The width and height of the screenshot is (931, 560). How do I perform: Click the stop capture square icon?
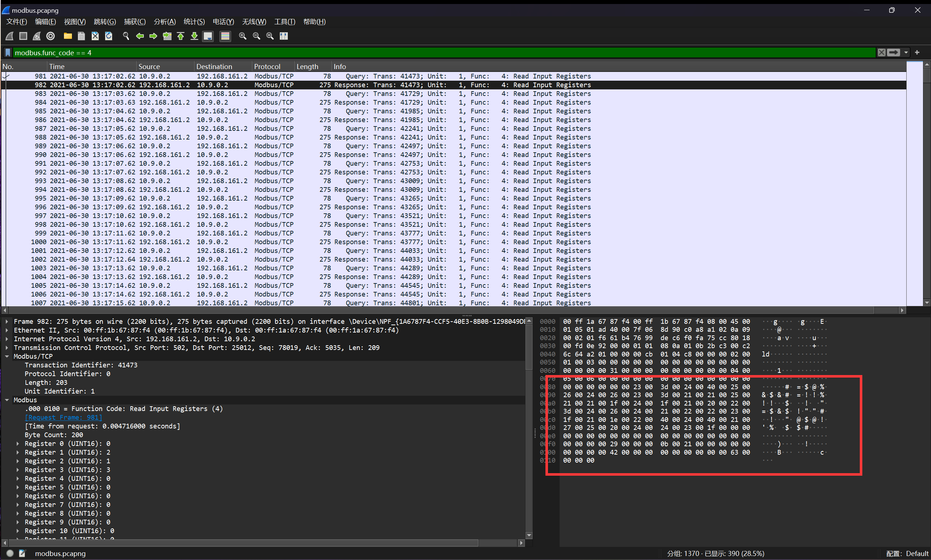(x=23, y=36)
